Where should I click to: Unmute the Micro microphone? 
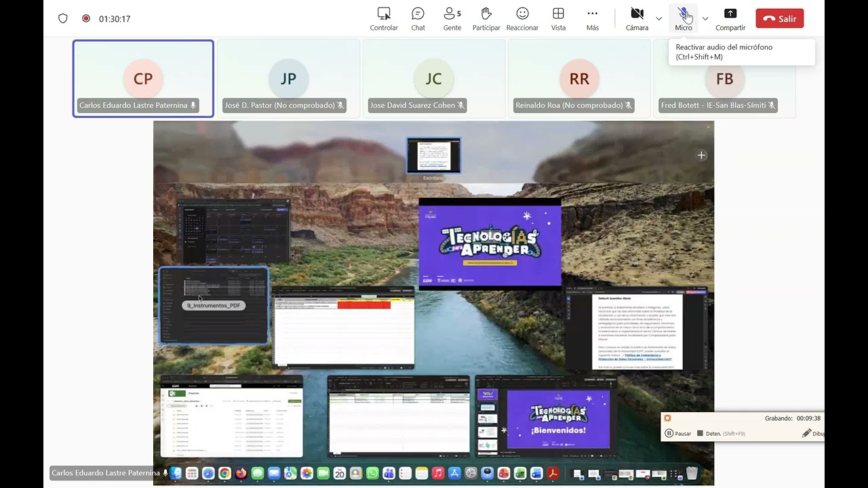pyautogui.click(x=684, y=19)
